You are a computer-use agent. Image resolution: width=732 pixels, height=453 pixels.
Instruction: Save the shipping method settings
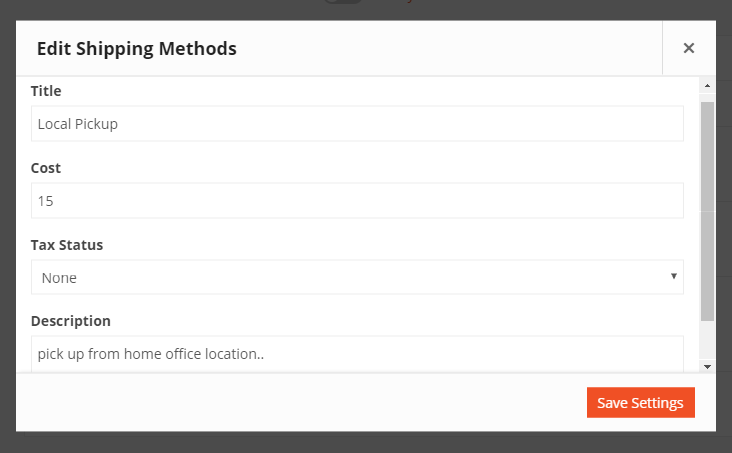coord(640,403)
